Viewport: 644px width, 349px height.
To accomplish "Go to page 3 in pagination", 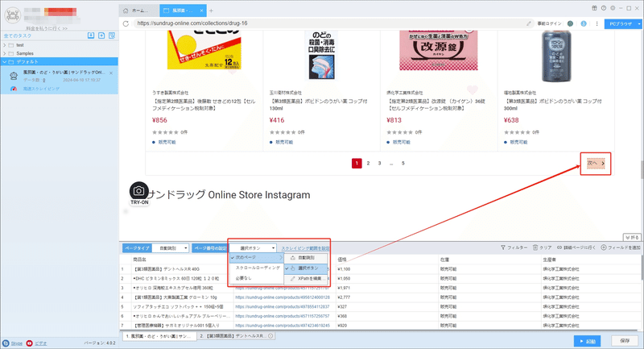I will click(379, 163).
